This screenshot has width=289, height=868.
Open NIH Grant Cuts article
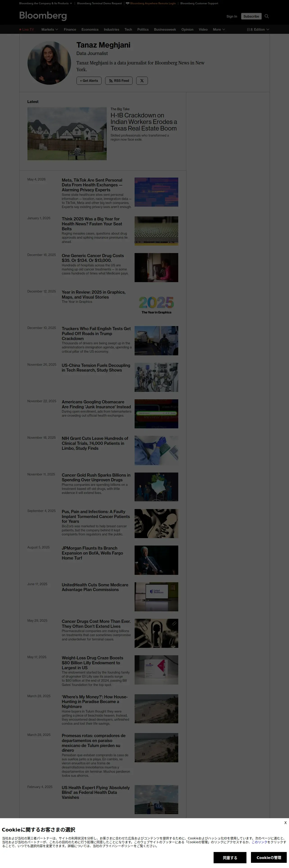point(95,443)
